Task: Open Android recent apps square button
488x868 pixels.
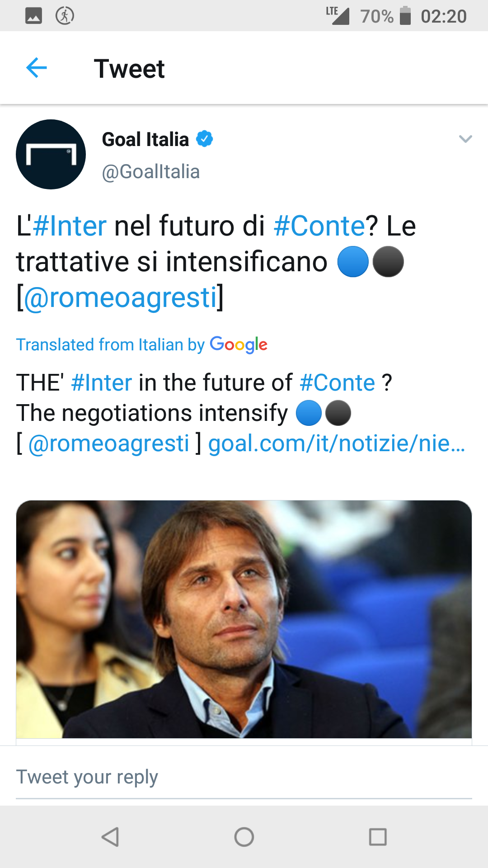Action: [378, 837]
